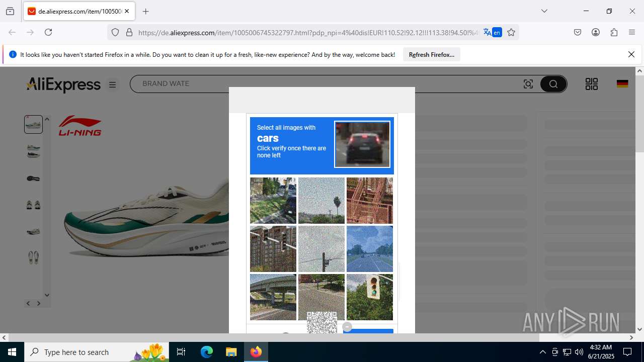Show site security lock information
644x362 pixels.
(x=129, y=32)
